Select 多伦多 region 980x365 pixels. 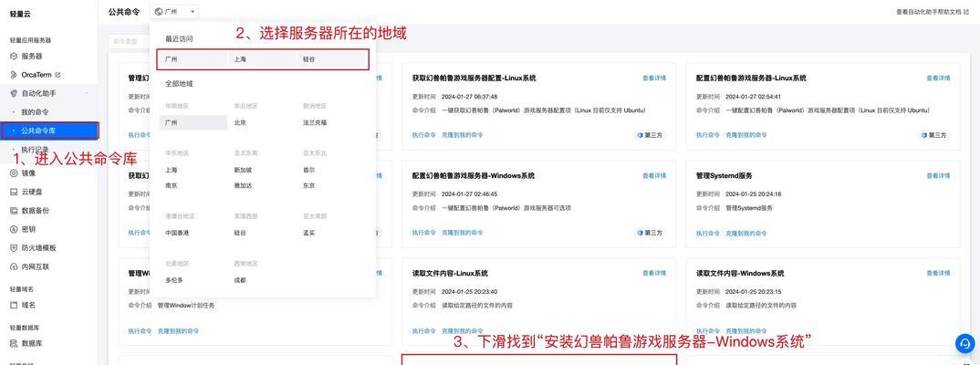click(x=173, y=280)
